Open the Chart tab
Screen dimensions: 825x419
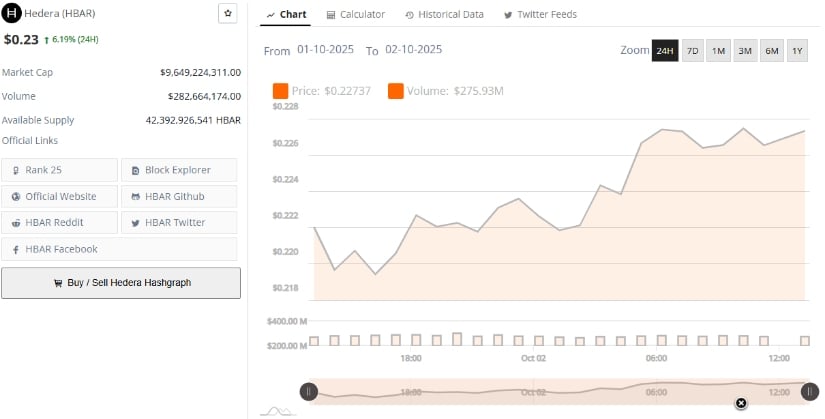coord(287,15)
